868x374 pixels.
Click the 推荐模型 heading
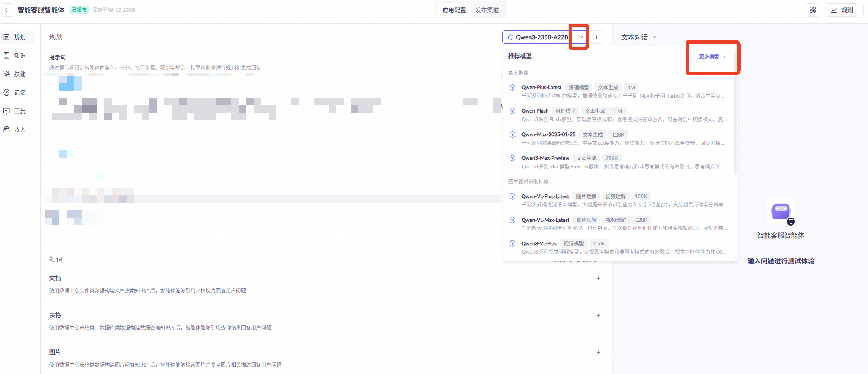520,56
